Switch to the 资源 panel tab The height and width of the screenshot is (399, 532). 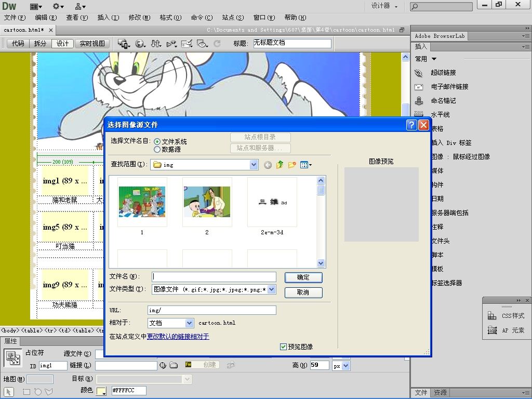pos(440,393)
